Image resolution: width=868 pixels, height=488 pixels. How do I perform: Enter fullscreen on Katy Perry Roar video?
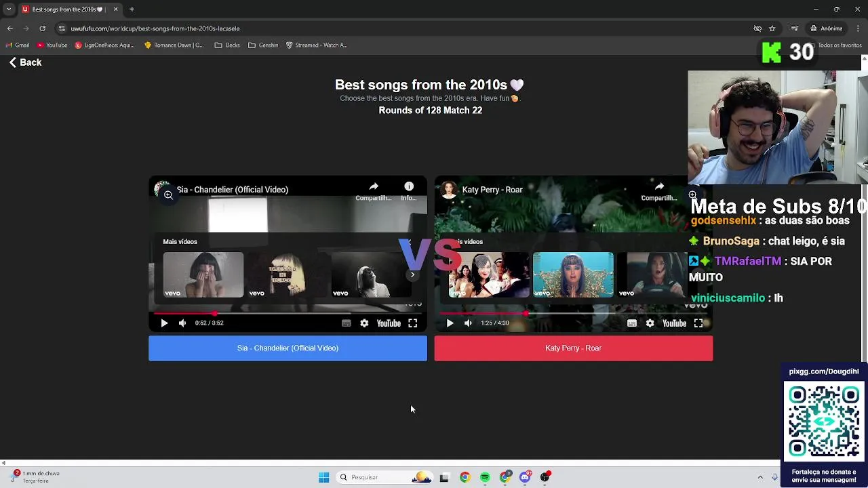(x=698, y=323)
